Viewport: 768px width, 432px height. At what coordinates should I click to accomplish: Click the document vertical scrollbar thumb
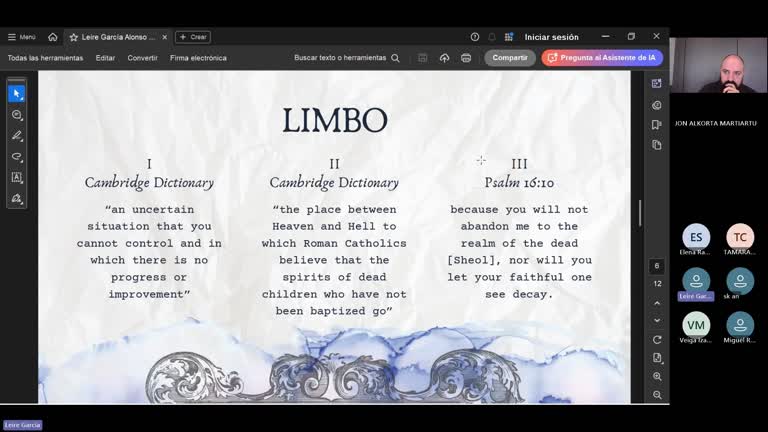[x=640, y=214]
